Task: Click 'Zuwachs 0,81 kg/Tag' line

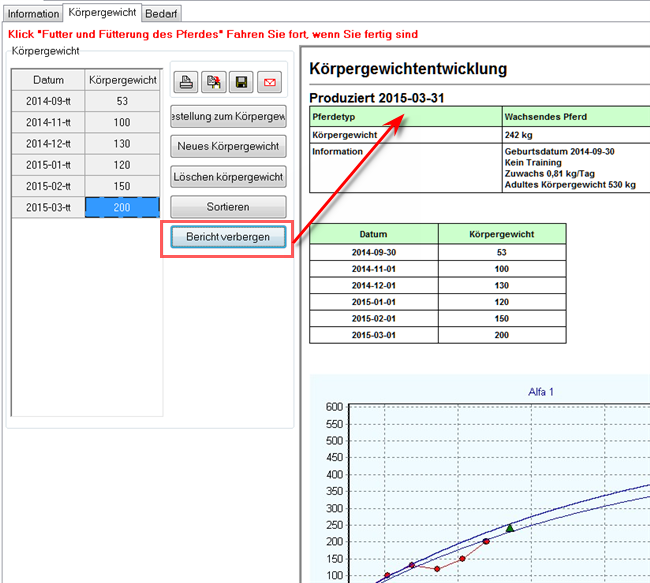Action: click(x=550, y=173)
